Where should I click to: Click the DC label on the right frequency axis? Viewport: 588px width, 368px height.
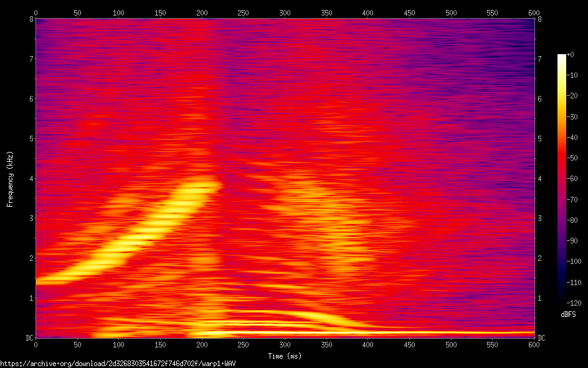(x=542, y=337)
